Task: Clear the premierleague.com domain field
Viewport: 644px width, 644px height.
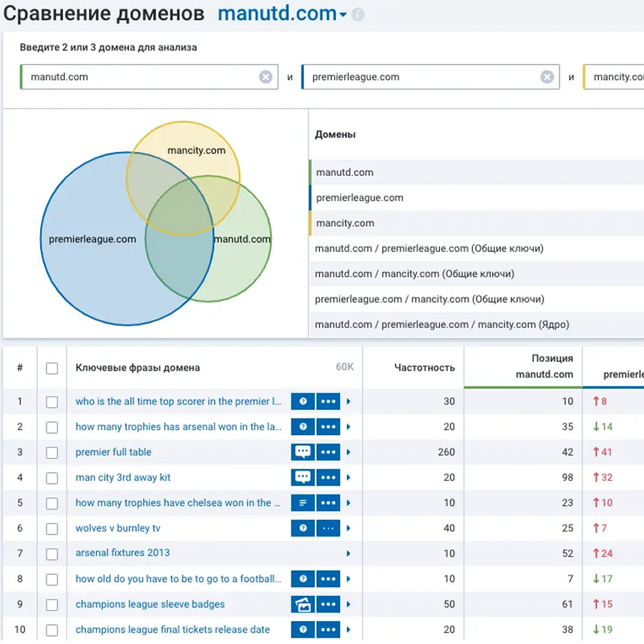Action: tap(547, 77)
